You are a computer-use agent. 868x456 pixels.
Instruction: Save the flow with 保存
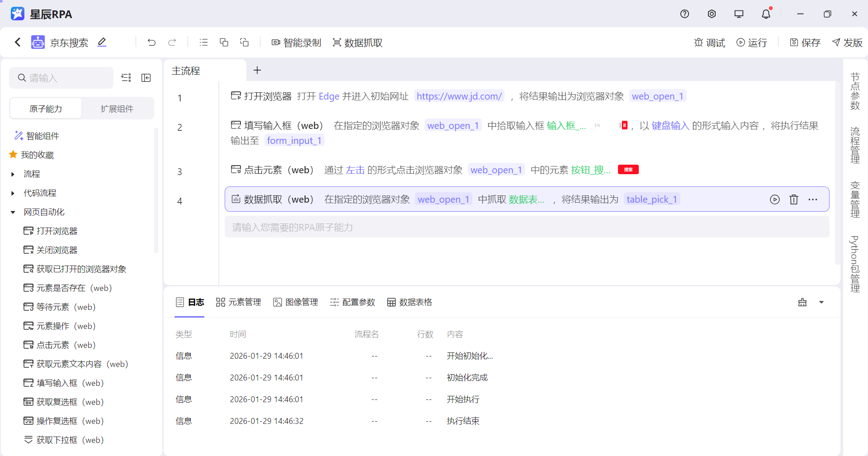pyautogui.click(x=804, y=42)
